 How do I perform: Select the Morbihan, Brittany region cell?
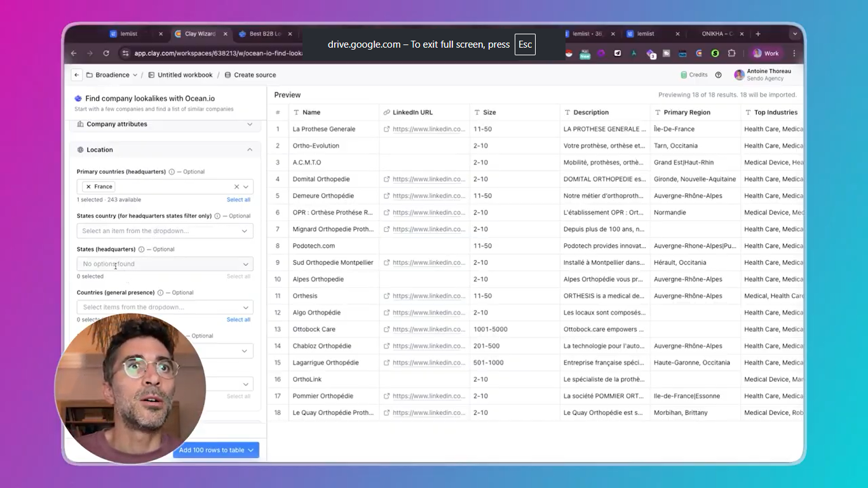coord(696,413)
